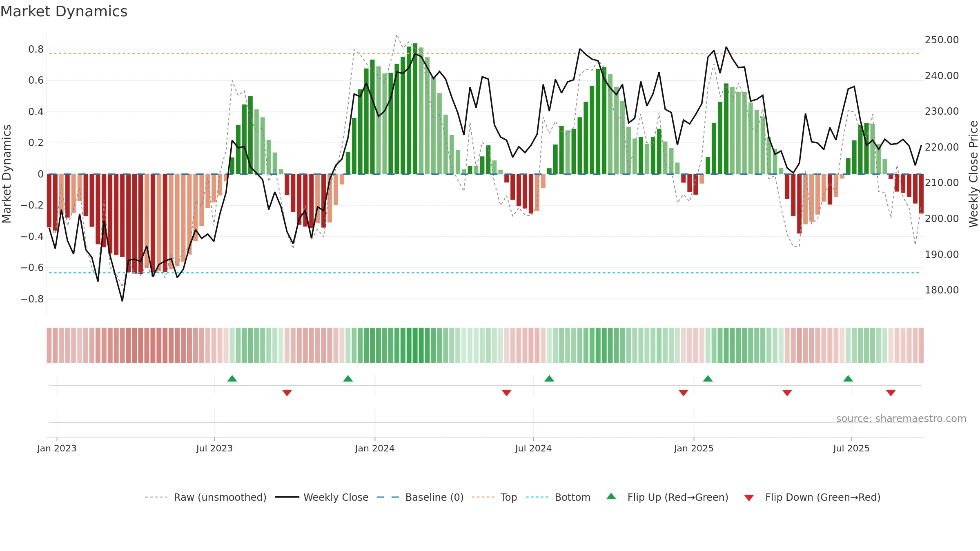Click the red Flip Down legend triangle icon
The width and height of the screenshot is (980, 551).
(749, 498)
